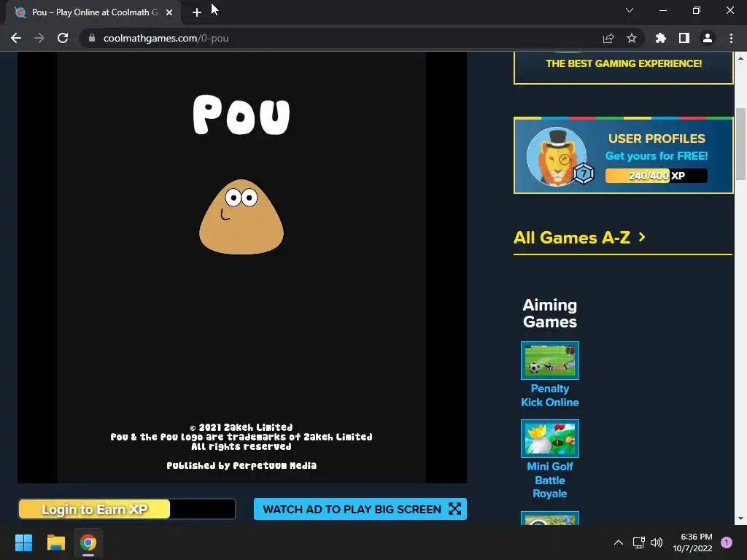Open the Chrome extensions puzzle icon
Viewport: 747px width, 560px height.
(661, 38)
